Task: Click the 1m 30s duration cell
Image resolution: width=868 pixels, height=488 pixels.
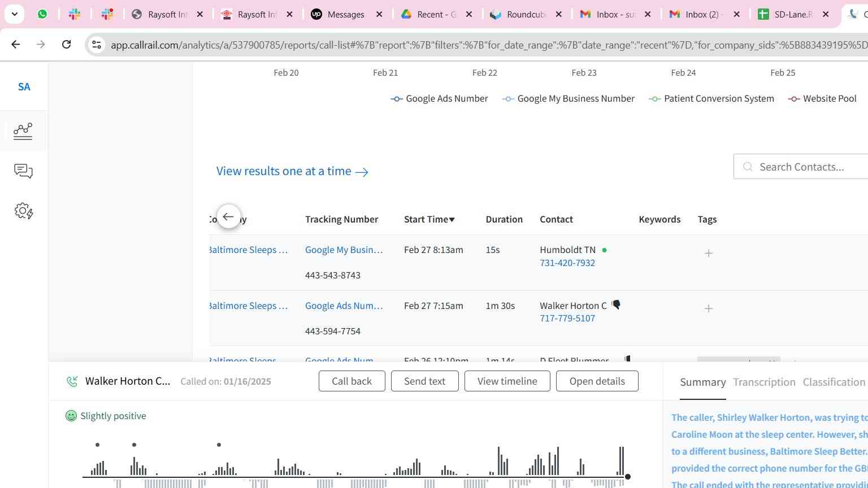Action: [500, 306]
